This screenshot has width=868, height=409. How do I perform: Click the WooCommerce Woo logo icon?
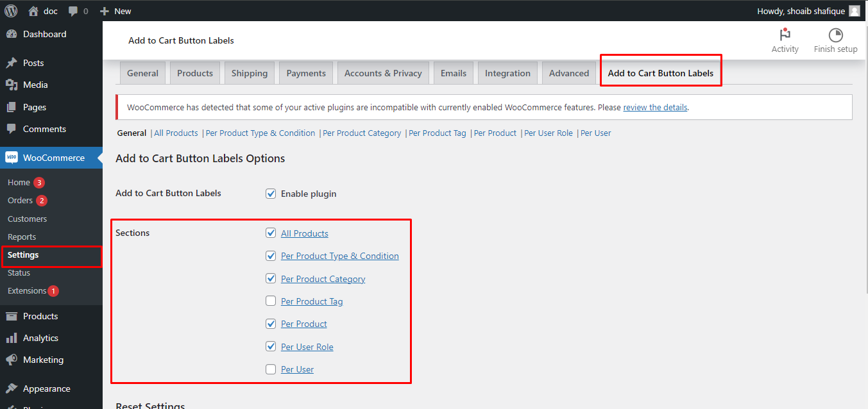12,158
